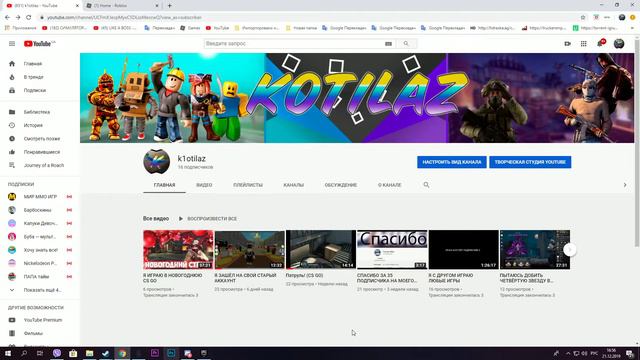Viewport: 640px width, 360px height.
Task: Open the create video camera icon
Action: [567, 44]
